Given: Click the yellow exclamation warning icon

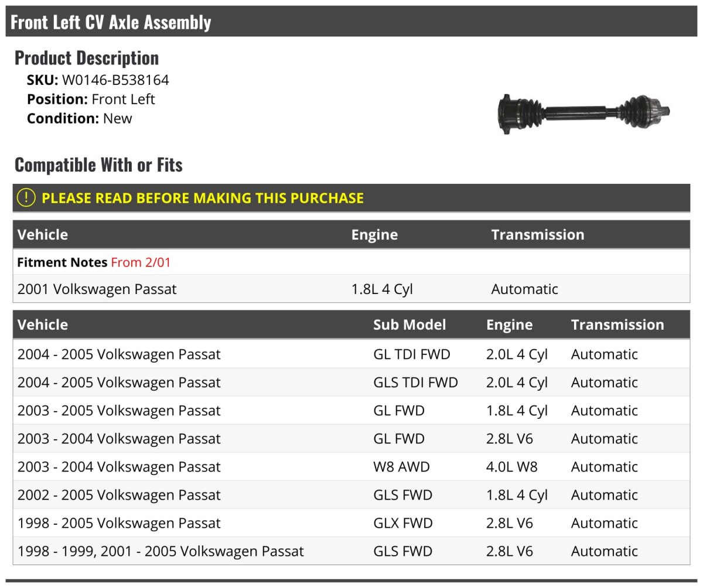Looking at the screenshot, I should [x=26, y=198].
